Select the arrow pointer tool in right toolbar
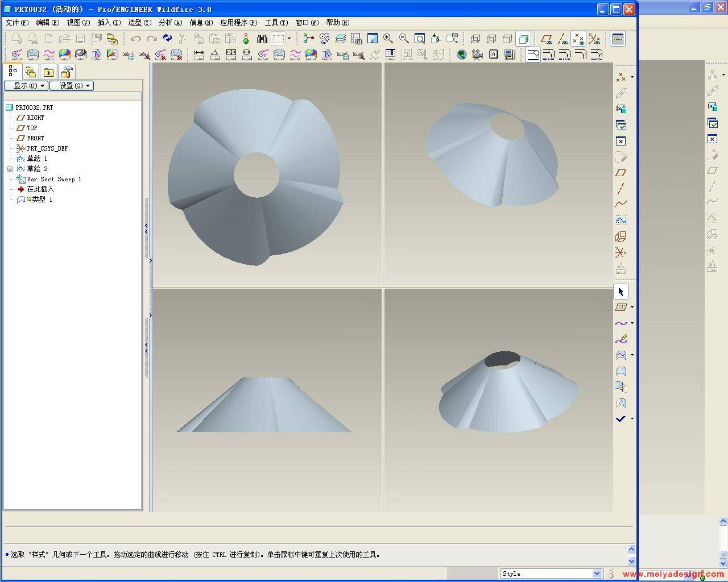 621,292
